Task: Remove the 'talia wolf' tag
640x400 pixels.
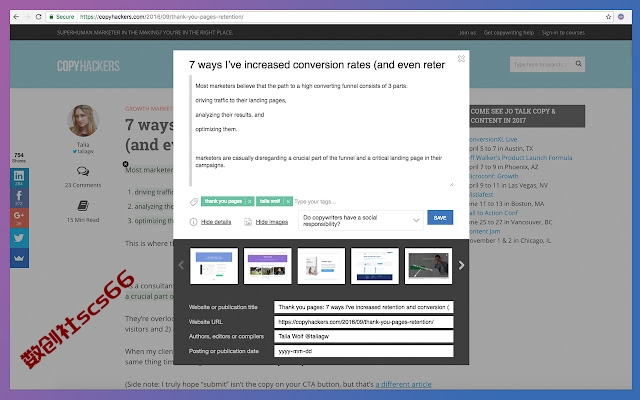Action: click(288, 201)
